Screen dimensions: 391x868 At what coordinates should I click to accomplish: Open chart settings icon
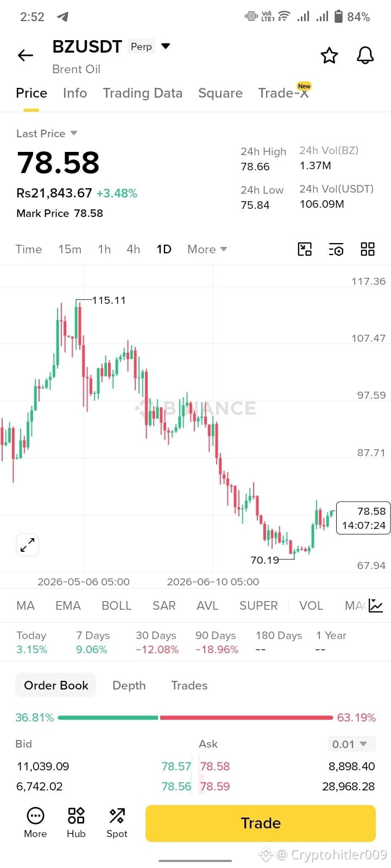pyautogui.click(x=336, y=249)
